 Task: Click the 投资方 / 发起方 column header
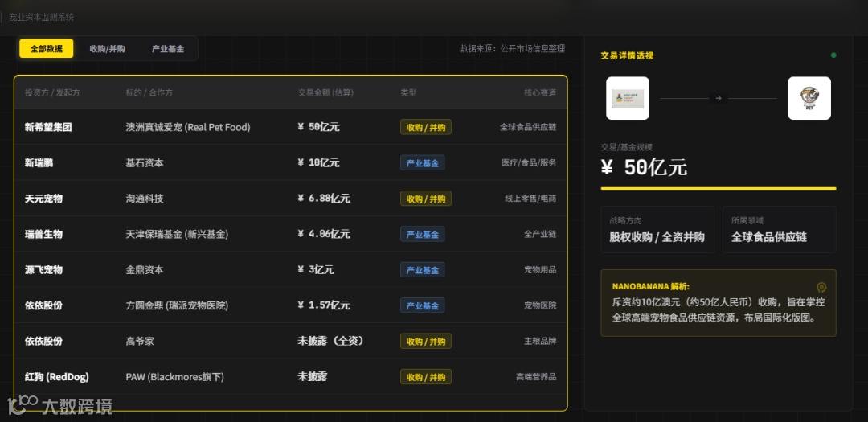click(52, 92)
